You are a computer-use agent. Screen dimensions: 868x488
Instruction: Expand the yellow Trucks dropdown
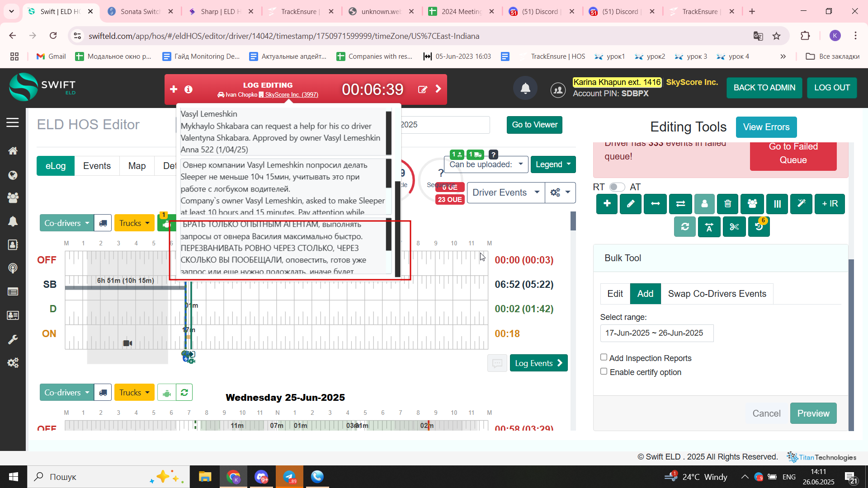point(134,223)
